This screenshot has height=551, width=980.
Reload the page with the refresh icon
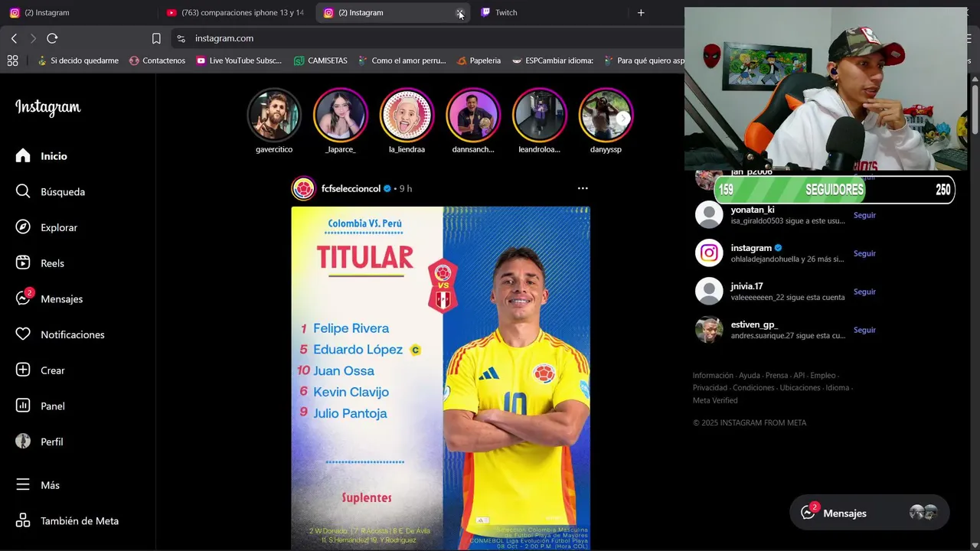coord(52,38)
